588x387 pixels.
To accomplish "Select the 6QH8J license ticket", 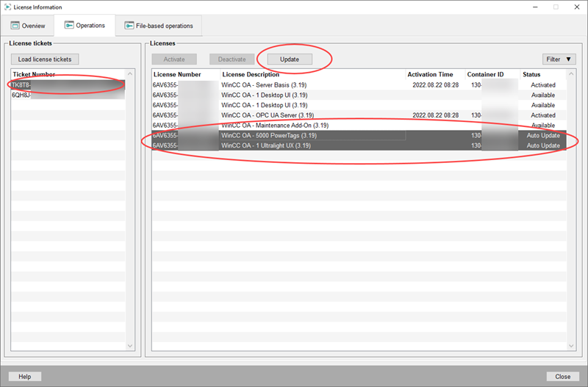I will [x=68, y=95].
